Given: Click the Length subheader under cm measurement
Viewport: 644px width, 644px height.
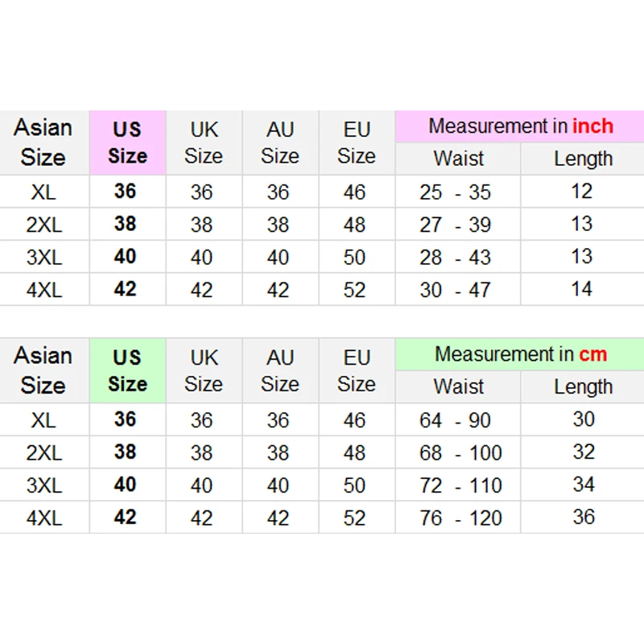Looking at the screenshot, I should click(583, 386).
